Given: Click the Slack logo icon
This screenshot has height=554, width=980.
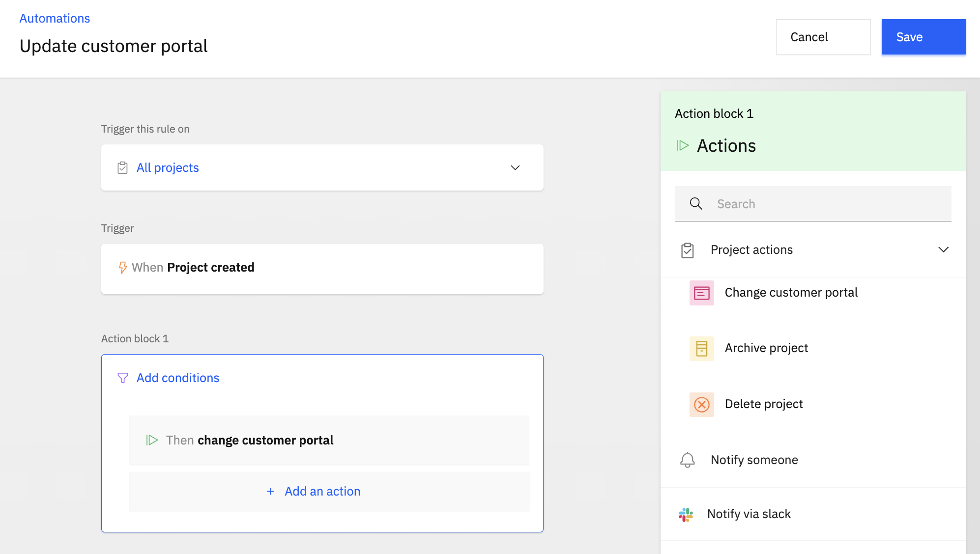Looking at the screenshot, I should 686,514.
